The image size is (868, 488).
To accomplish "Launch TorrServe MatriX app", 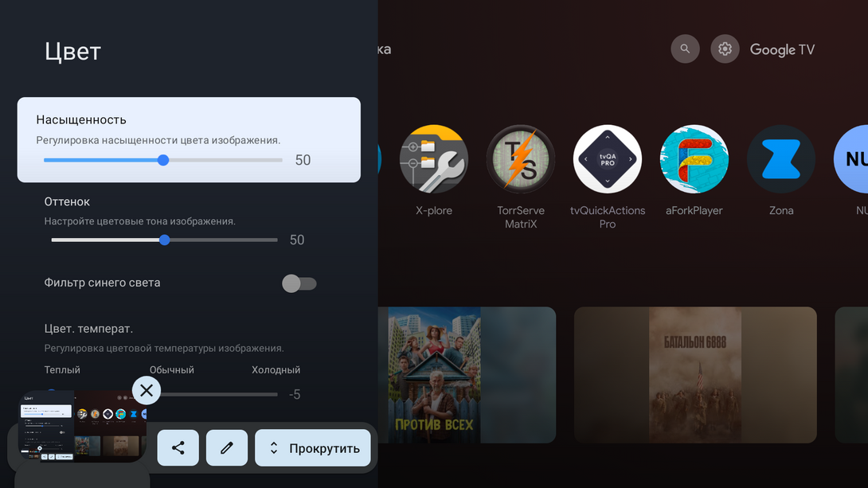I will tap(521, 159).
